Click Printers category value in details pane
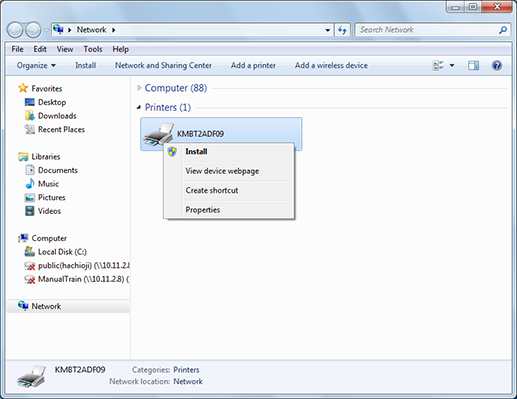The image size is (517, 399). [186, 370]
